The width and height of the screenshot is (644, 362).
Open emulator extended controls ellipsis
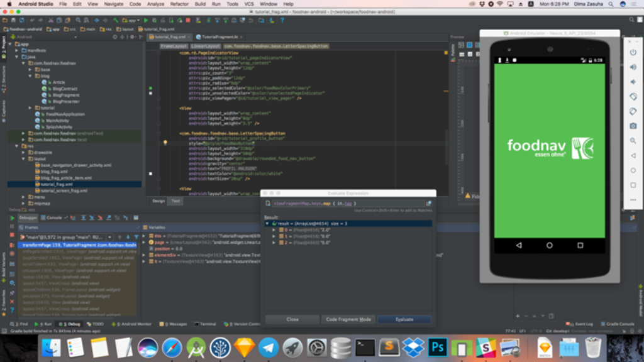(x=633, y=200)
